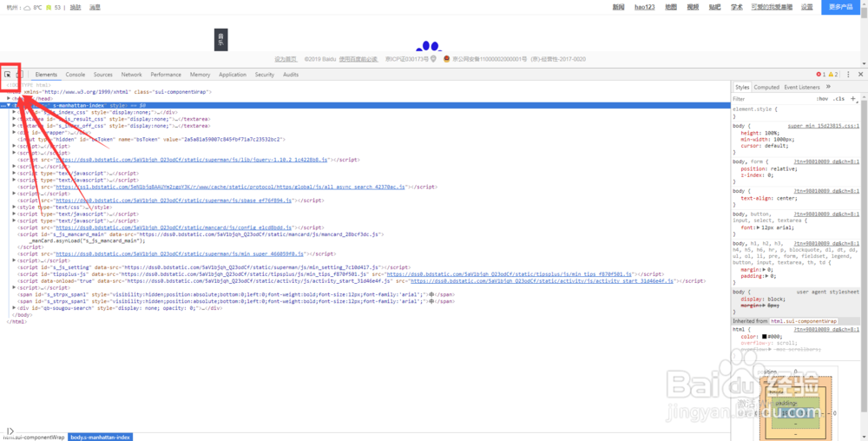The height and width of the screenshot is (441, 868).
Task: Open the 地图 link in header
Action: click(671, 7)
